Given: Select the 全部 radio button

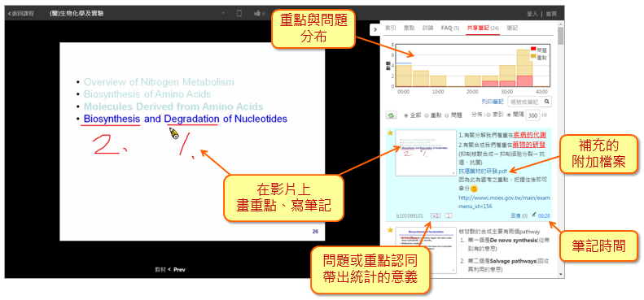Looking at the screenshot, I should (406, 115).
